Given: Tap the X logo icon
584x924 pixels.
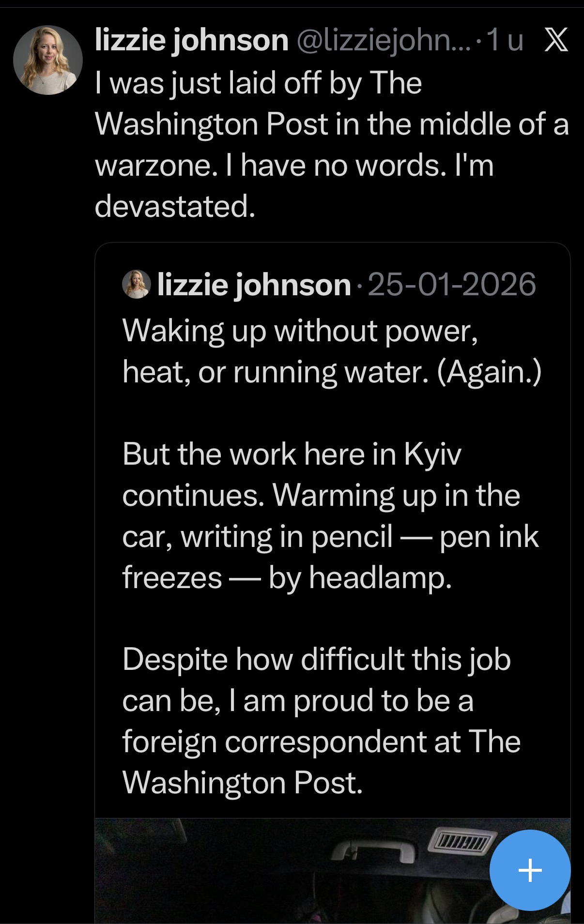Looking at the screenshot, I should tap(556, 41).
